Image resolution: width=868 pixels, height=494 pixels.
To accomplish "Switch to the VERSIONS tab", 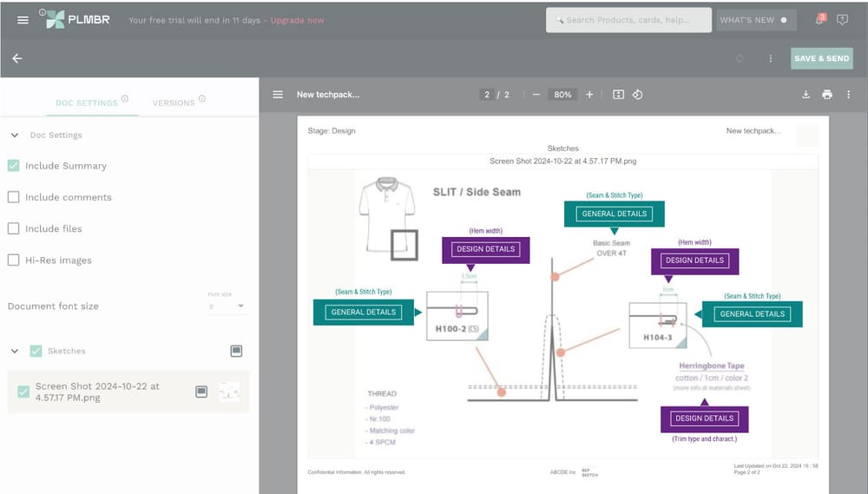I will tap(174, 103).
